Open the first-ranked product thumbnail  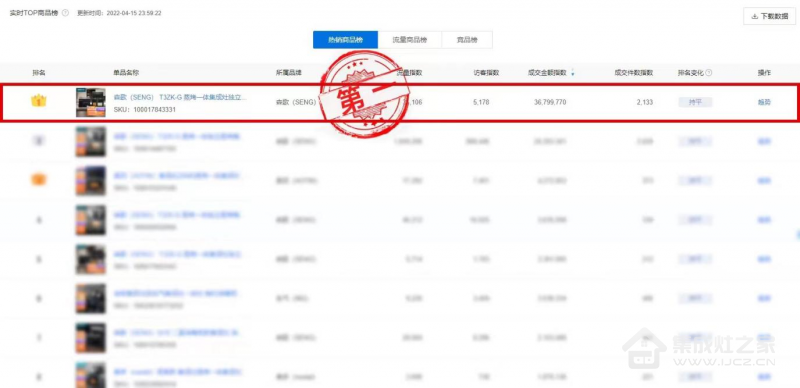pyautogui.click(x=91, y=103)
